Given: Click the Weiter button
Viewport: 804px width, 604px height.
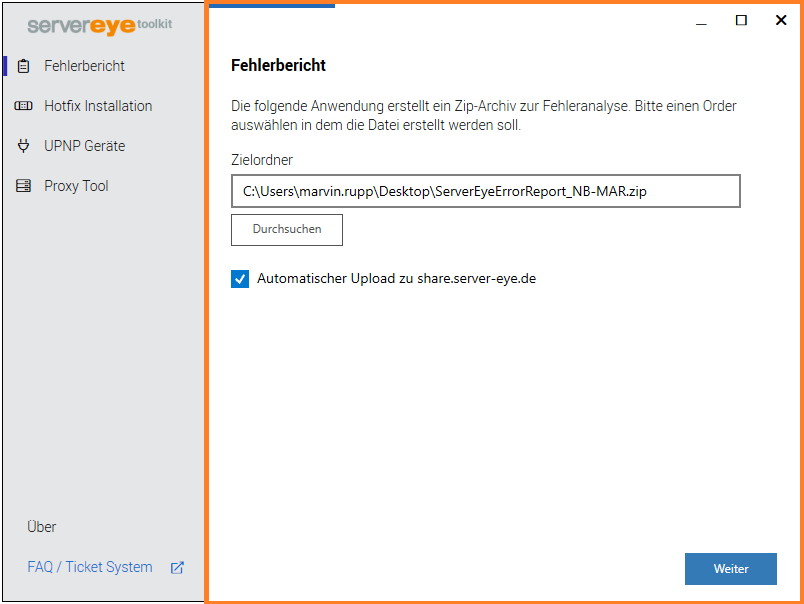Looking at the screenshot, I should pos(731,569).
